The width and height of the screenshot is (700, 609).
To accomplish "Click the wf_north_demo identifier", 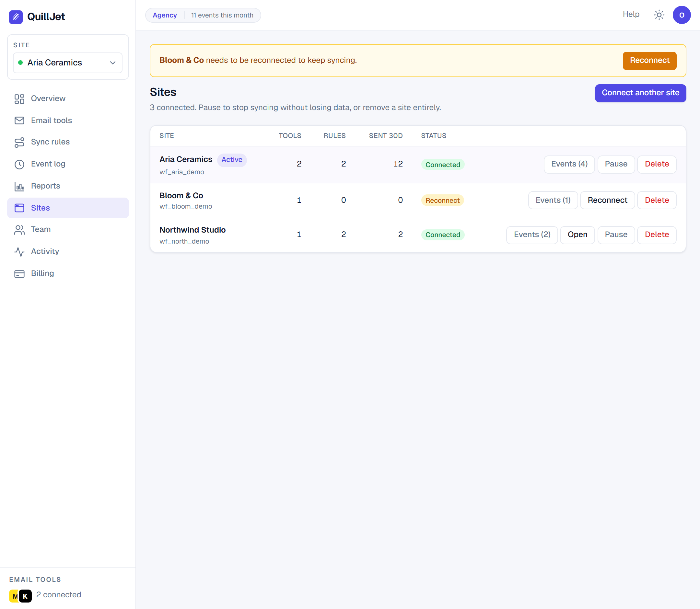I will point(184,241).
